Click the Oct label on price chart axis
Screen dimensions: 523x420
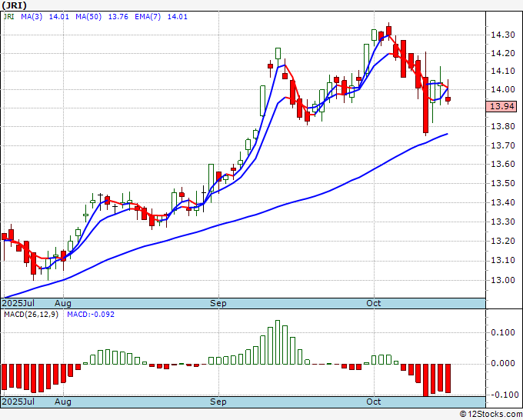373,303
